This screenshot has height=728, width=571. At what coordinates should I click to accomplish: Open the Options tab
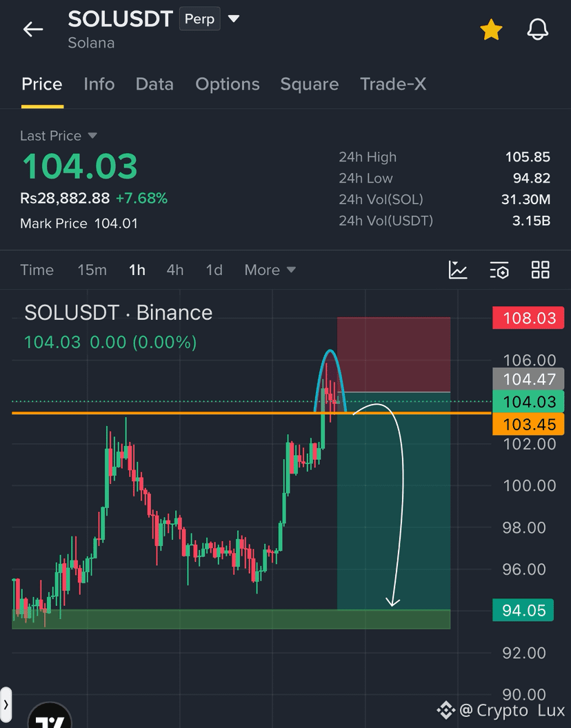pyautogui.click(x=227, y=84)
